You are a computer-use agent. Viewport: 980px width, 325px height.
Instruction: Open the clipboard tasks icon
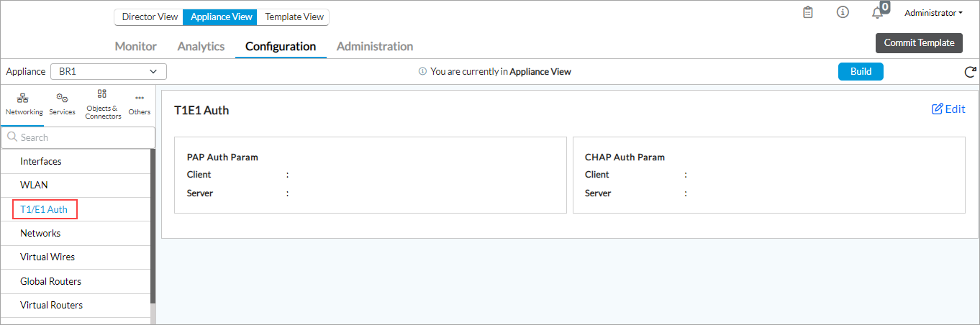tap(808, 12)
